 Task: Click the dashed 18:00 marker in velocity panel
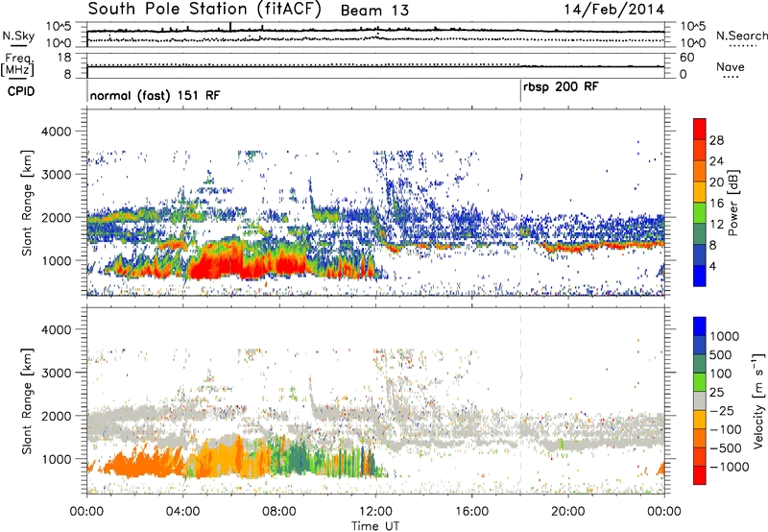pos(520,401)
